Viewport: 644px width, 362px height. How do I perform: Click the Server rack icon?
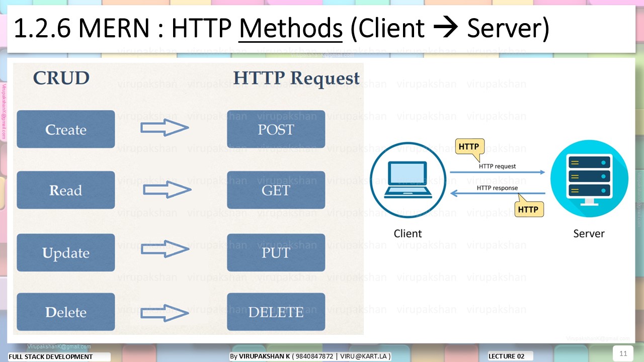[589, 179]
